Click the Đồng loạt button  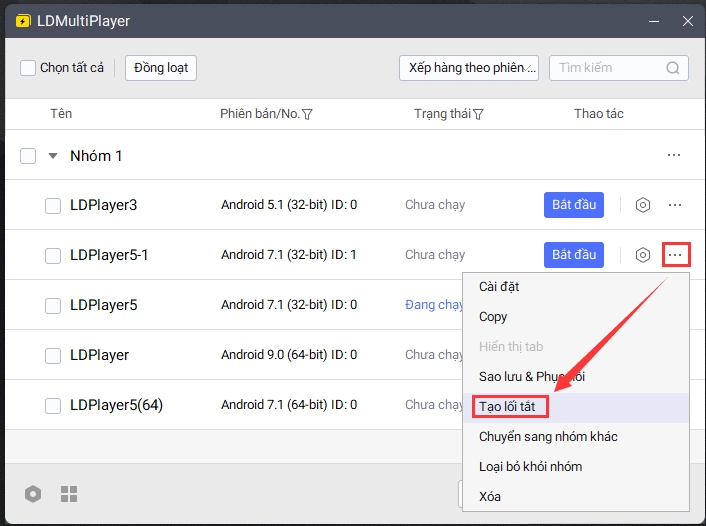click(161, 68)
